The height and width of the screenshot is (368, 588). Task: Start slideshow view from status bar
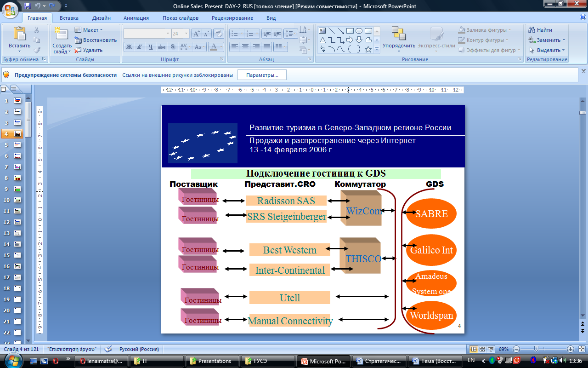point(491,349)
